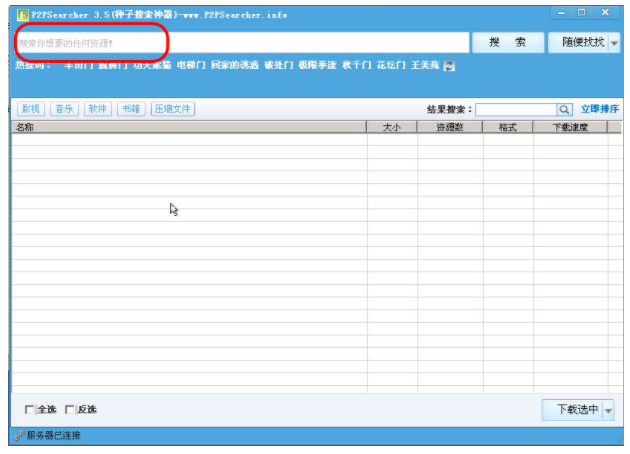This screenshot has height=454, width=630.
Task: Focus the 结果搜索 filter field
Action: pyautogui.click(x=516, y=109)
